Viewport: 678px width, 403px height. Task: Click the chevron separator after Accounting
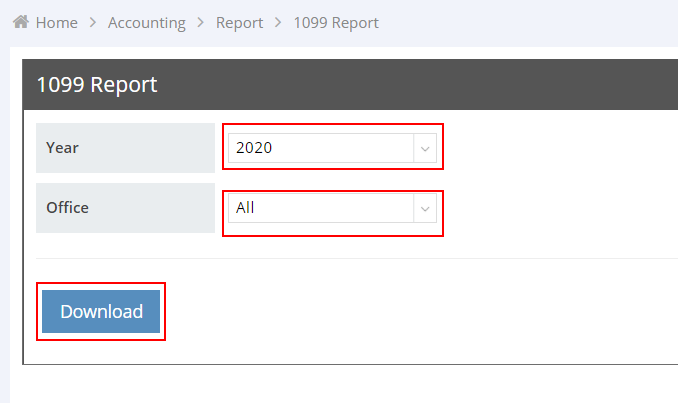coord(201,22)
